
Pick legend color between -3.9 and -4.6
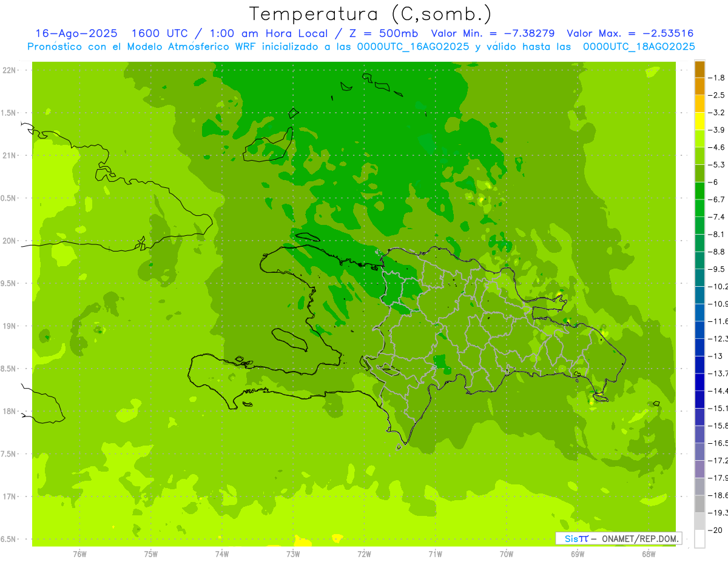coord(699,139)
